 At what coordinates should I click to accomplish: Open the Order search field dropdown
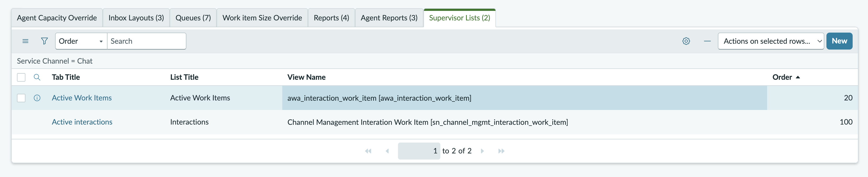pyautogui.click(x=81, y=41)
